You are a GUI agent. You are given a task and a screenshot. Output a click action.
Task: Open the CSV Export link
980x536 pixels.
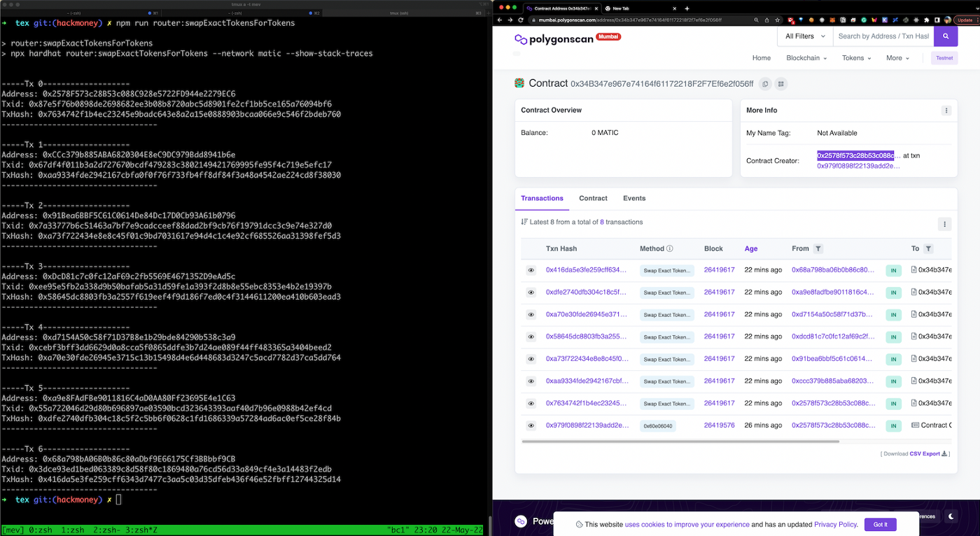(929, 453)
